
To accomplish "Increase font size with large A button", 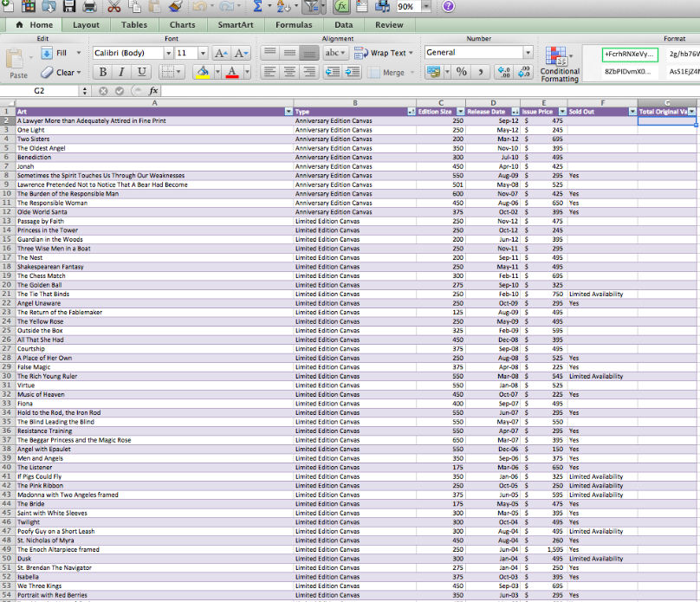I will (x=221, y=53).
